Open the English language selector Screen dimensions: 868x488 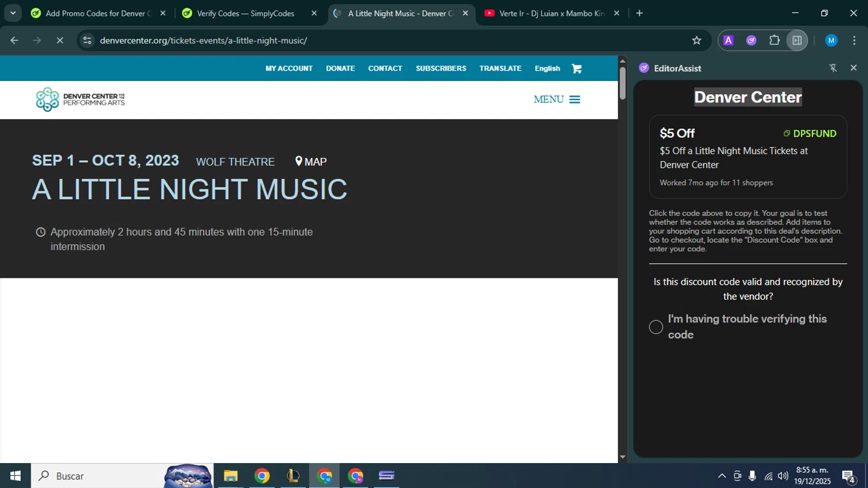tap(547, 68)
